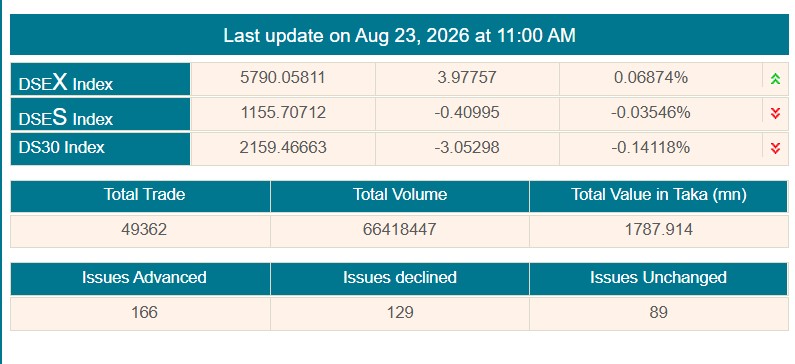Click the green up arrow for DSEX
Viewport: 795px width, 364px height.
click(775, 79)
